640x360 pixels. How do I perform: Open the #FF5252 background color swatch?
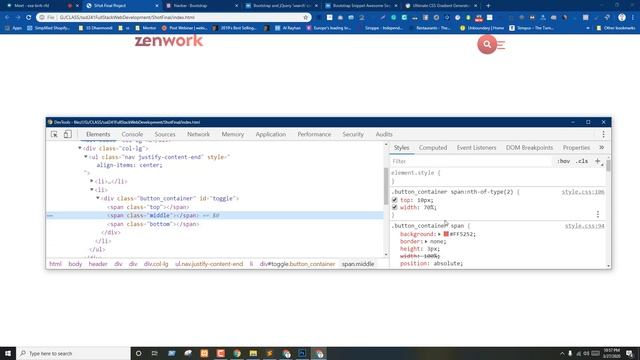[446, 234]
